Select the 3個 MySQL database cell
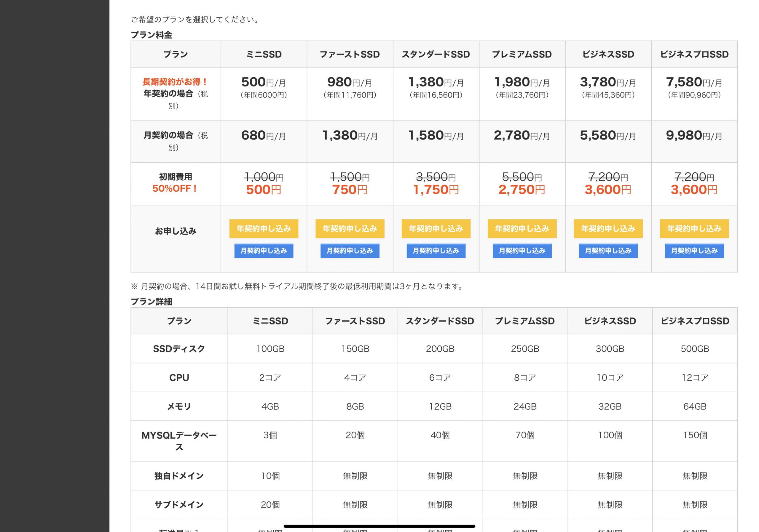Image resolution: width=759 pixels, height=532 pixels. [x=270, y=441]
